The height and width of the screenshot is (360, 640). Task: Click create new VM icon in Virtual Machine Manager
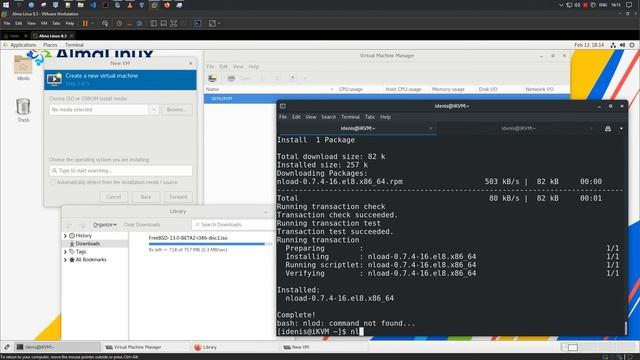point(212,78)
